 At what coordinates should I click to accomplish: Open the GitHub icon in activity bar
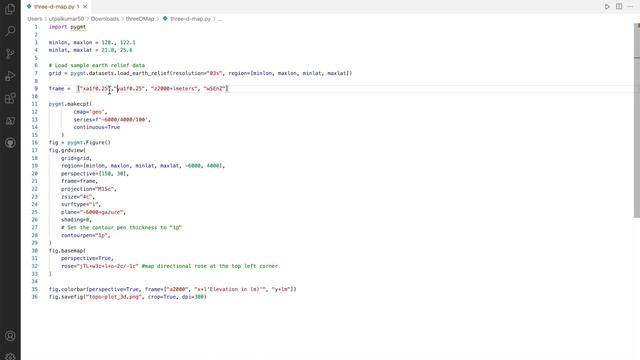[10, 143]
